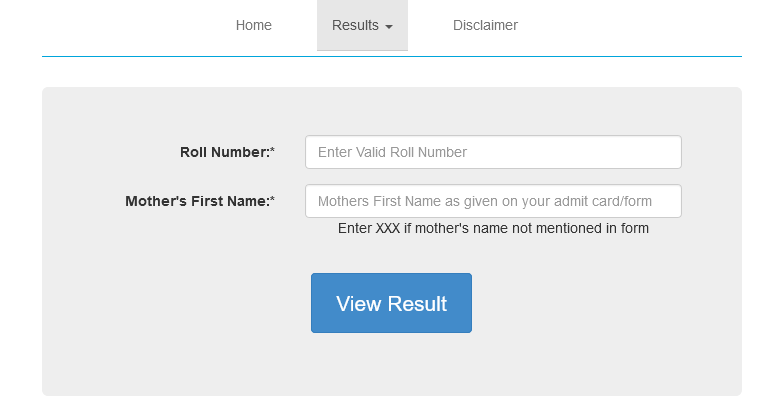
Task: Click the Roll Number label text
Action: [x=225, y=152]
